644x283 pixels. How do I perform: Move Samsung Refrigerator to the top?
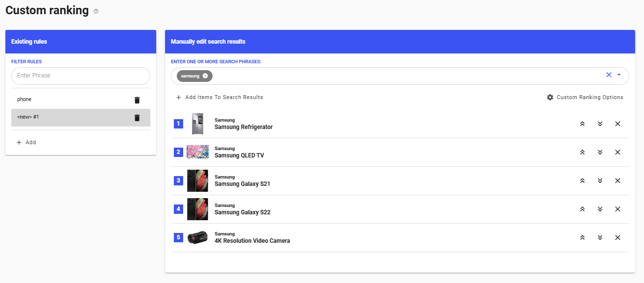pos(582,124)
